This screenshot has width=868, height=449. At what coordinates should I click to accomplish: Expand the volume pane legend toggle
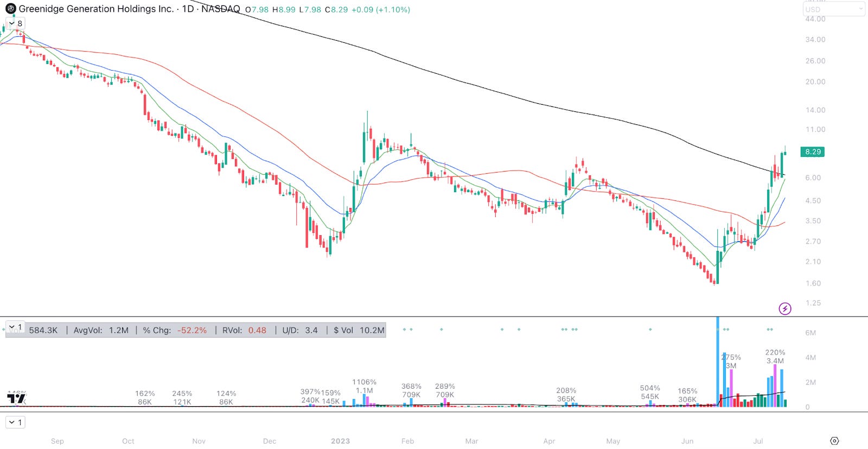pyautogui.click(x=15, y=327)
